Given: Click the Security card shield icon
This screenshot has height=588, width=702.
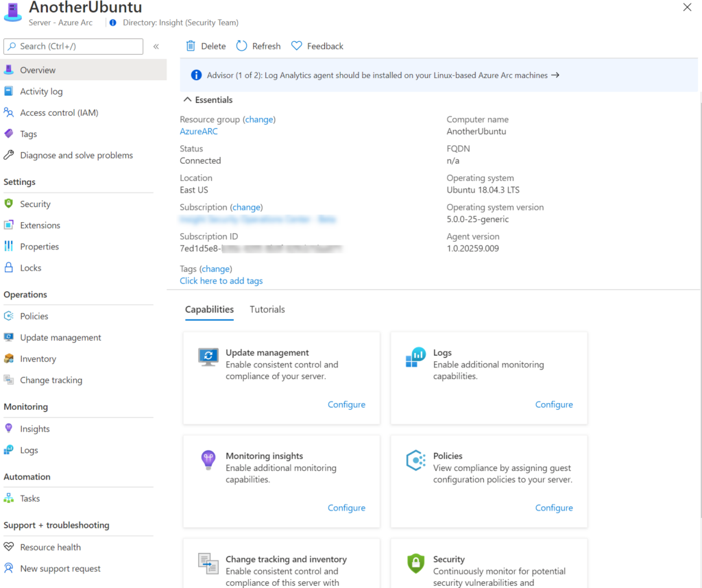Looking at the screenshot, I should point(415,563).
